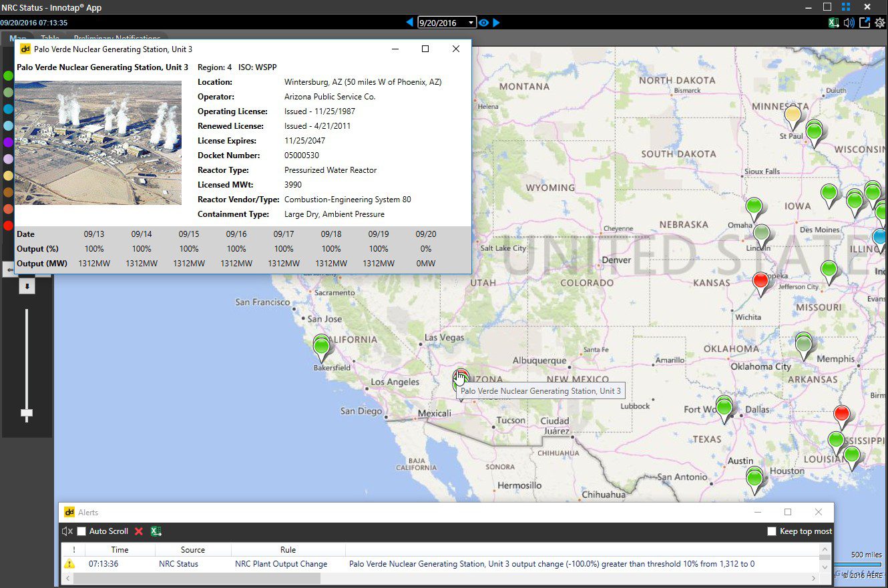
Task: Select the green pin southwest of Houston
Action: [x=754, y=481]
